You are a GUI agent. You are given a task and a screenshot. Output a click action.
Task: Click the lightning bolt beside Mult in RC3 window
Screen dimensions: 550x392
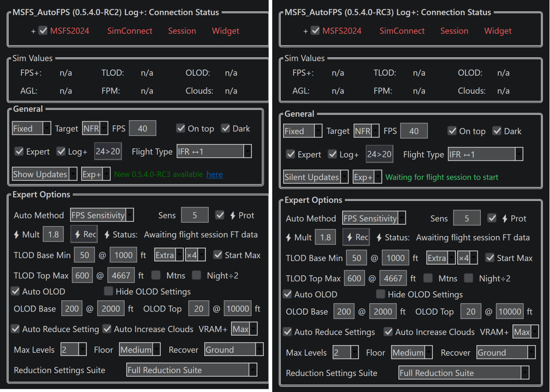[x=288, y=238]
